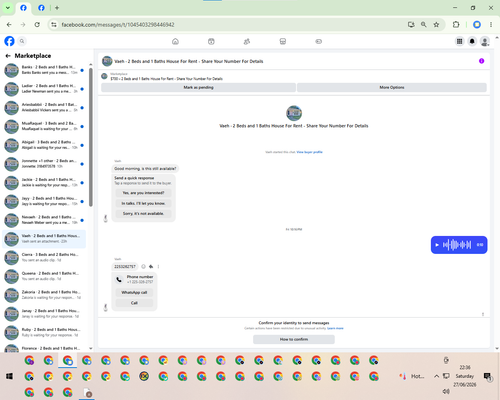Click WhatsApp call button

point(134,292)
